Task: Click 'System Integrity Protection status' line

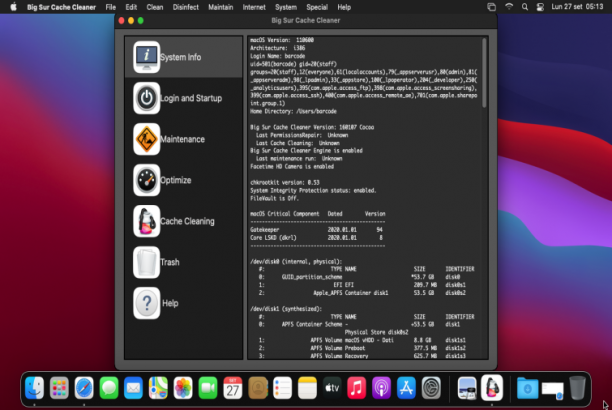Action: (x=313, y=191)
